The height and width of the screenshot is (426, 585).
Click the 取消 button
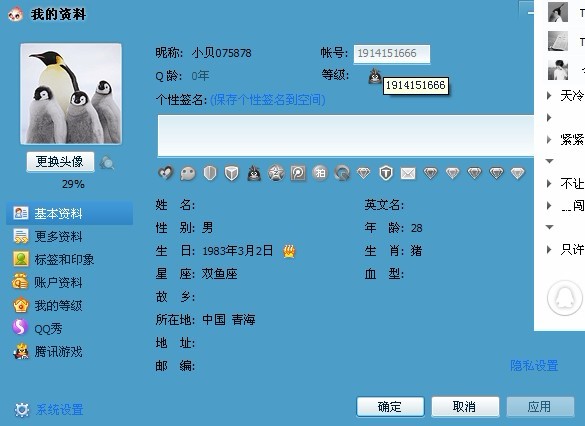point(465,407)
